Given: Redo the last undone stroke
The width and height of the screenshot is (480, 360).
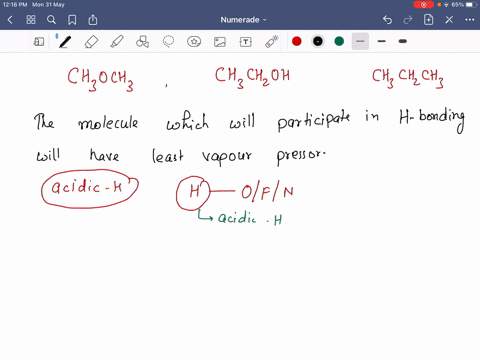Looking at the screenshot, I should pyautogui.click(x=408, y=20).
